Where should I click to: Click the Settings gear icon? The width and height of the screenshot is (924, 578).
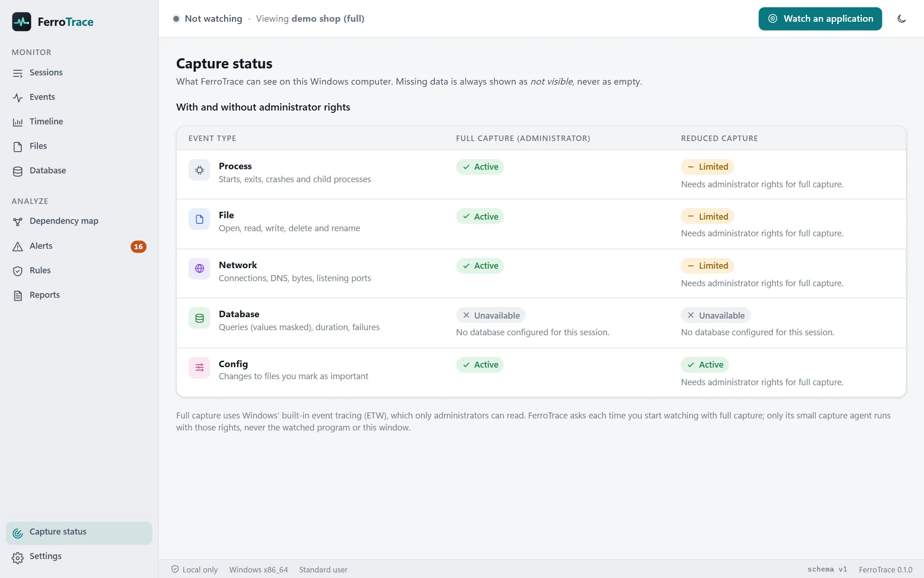point(18,558)
